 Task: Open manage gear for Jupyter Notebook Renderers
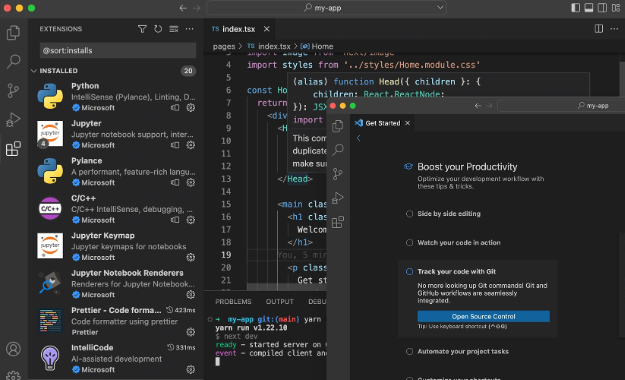pyautogui.click(x=191, y=295)
